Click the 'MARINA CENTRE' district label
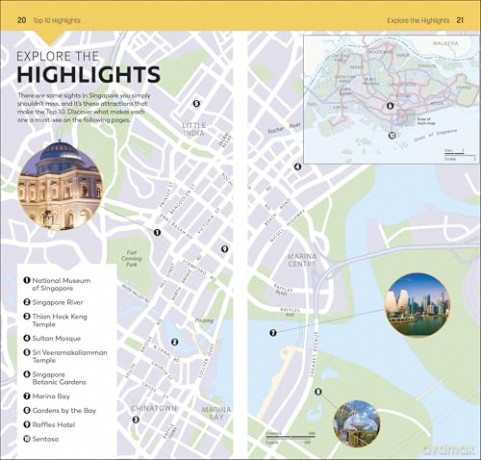Screen dimensions: 481x460 coord(302,260)
